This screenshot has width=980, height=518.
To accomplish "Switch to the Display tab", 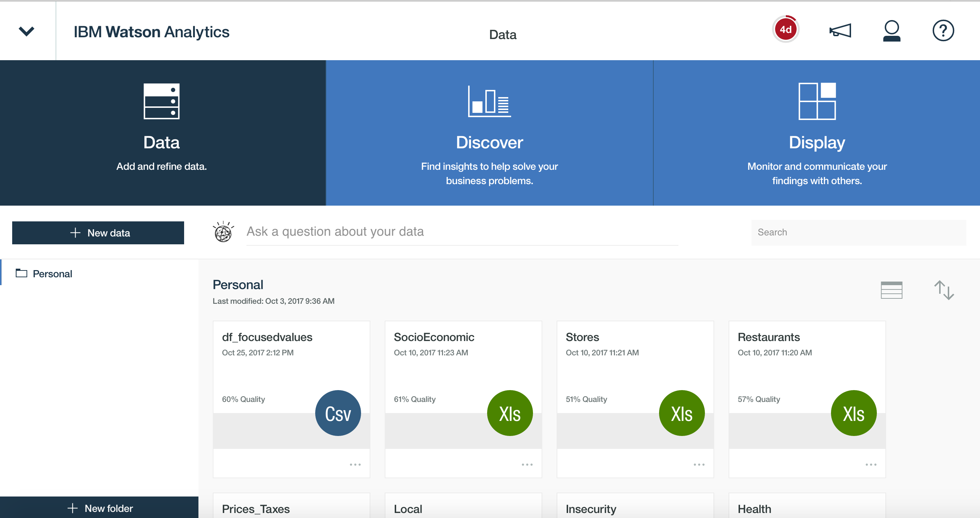I will tap(816, 133).
